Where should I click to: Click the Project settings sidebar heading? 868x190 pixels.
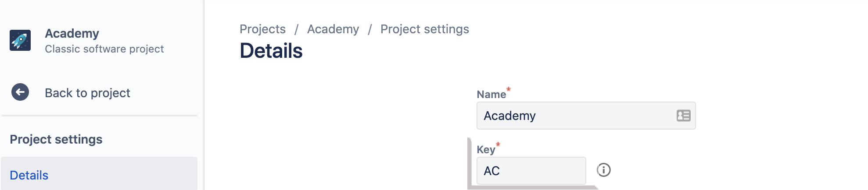coord(56,139)
